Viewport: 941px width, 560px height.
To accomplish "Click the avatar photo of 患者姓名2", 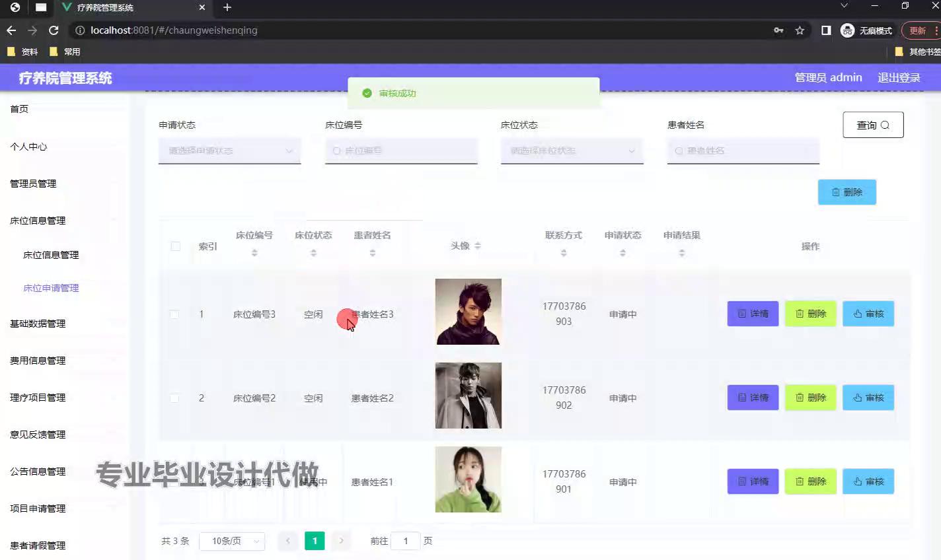I will click(x=468, y=396).
